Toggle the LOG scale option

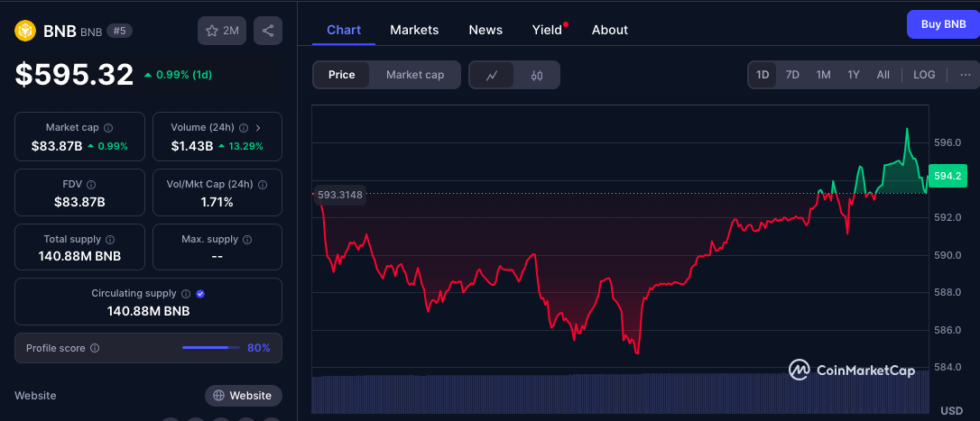coord(924,75)
